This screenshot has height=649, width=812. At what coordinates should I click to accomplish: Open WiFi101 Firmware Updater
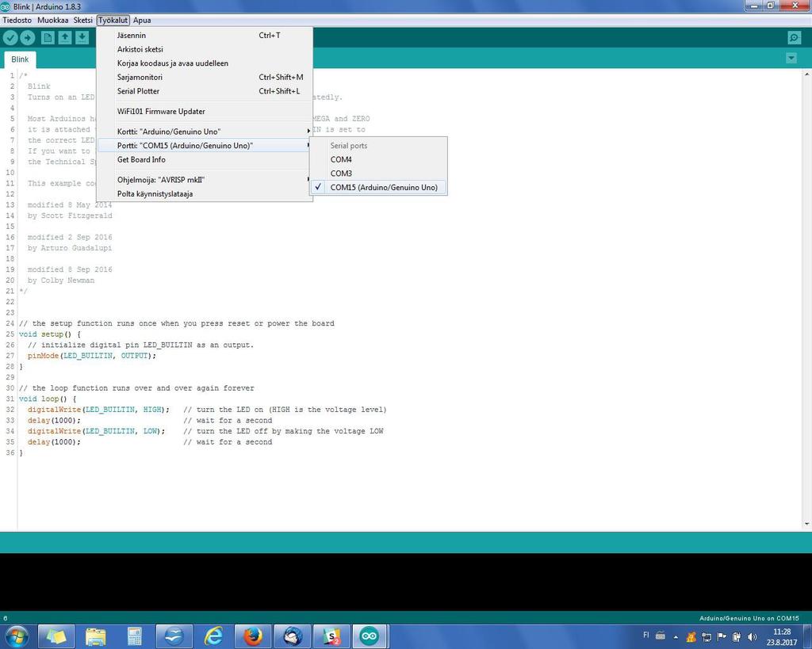pos(205,111)
